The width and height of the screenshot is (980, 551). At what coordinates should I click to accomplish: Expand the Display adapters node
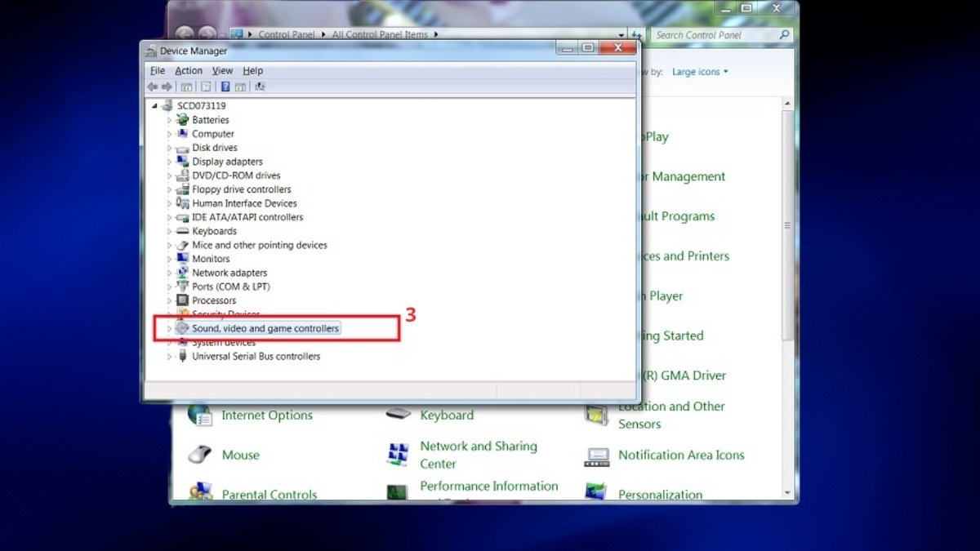click(170, 162)
